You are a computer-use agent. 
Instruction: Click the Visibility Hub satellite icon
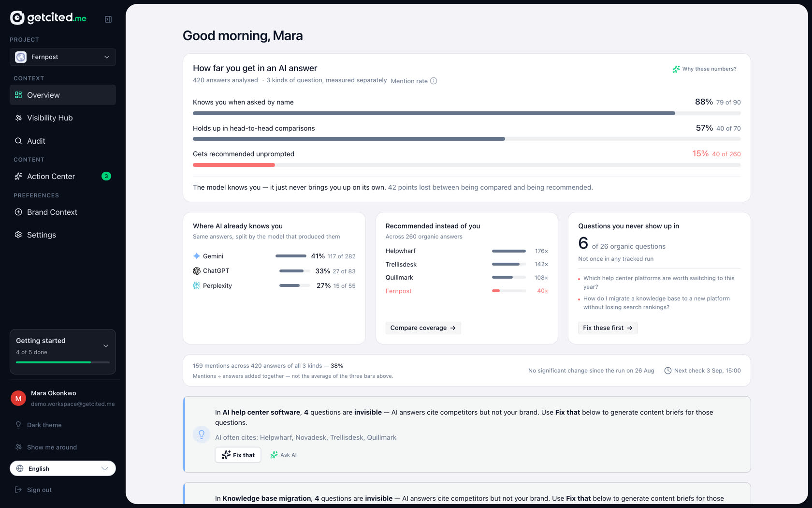18,118
